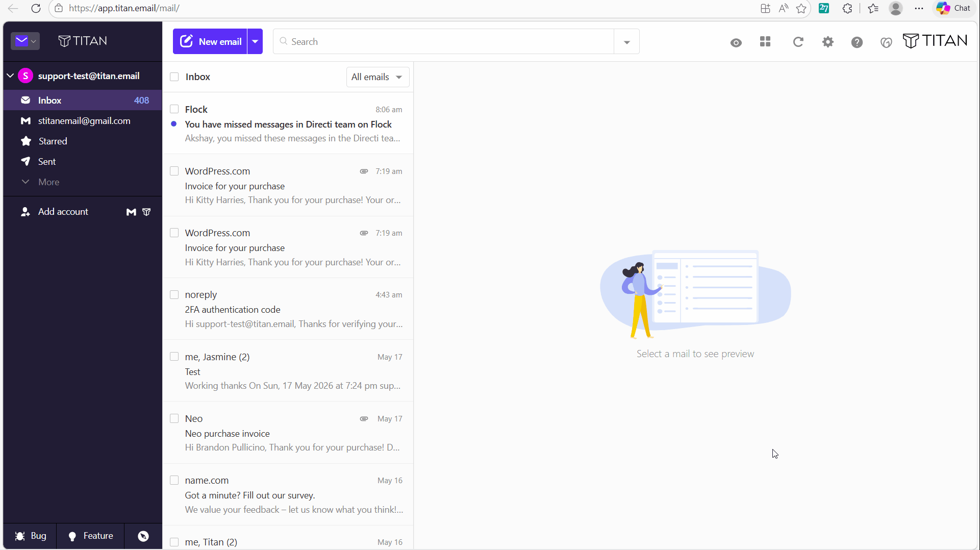This screenshot has height=550, width=980.
Task: Open the apps grid icon
Action: (765, 42)
